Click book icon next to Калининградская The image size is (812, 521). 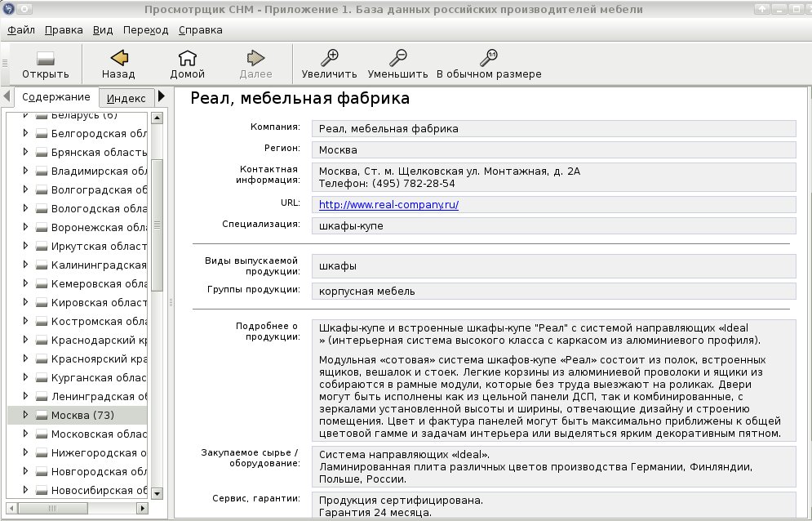[x=42, y=265]
